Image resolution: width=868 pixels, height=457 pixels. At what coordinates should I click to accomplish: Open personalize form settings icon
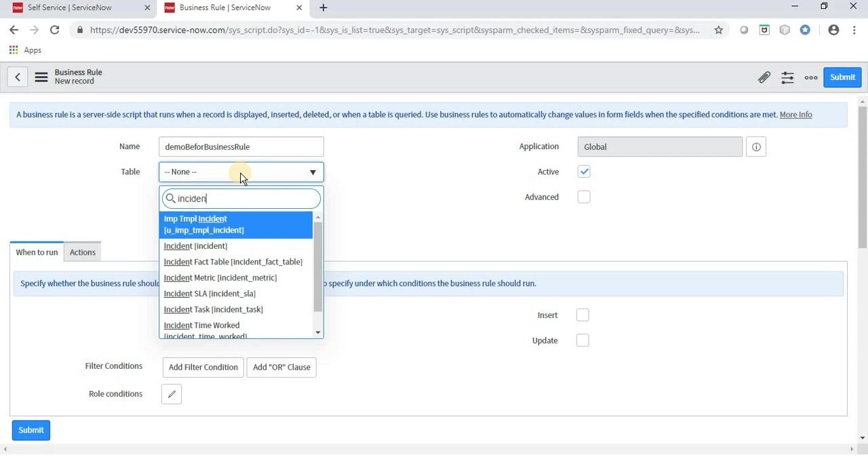point(787,77)
